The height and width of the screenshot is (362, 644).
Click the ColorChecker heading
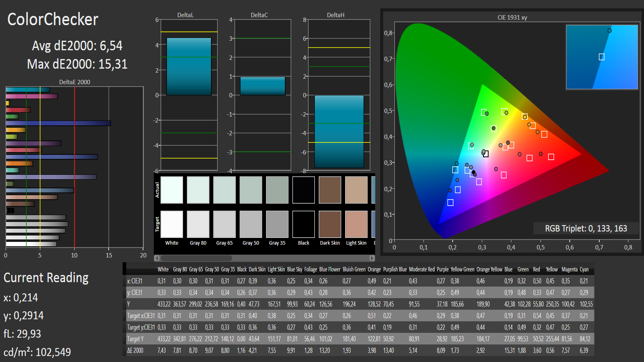coord(53,19)
